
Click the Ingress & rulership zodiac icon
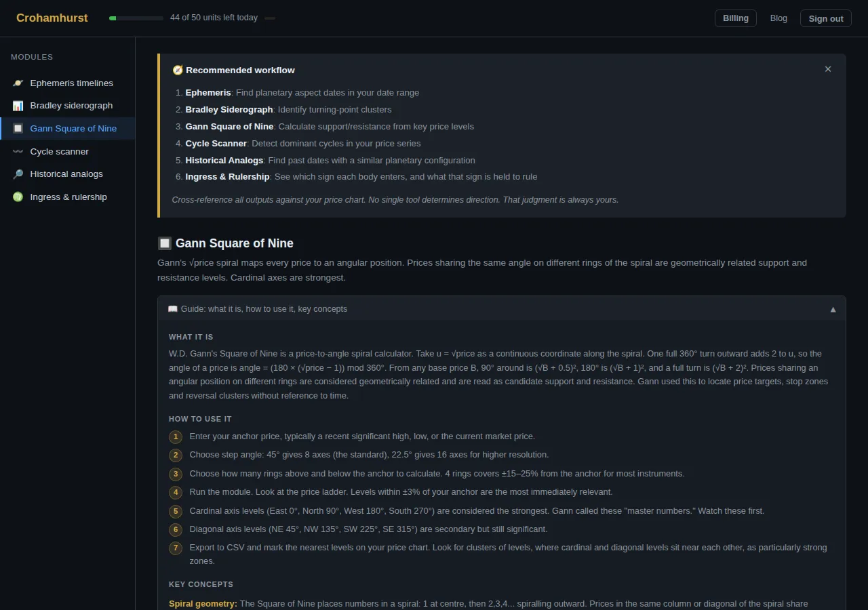click(18, 197)
